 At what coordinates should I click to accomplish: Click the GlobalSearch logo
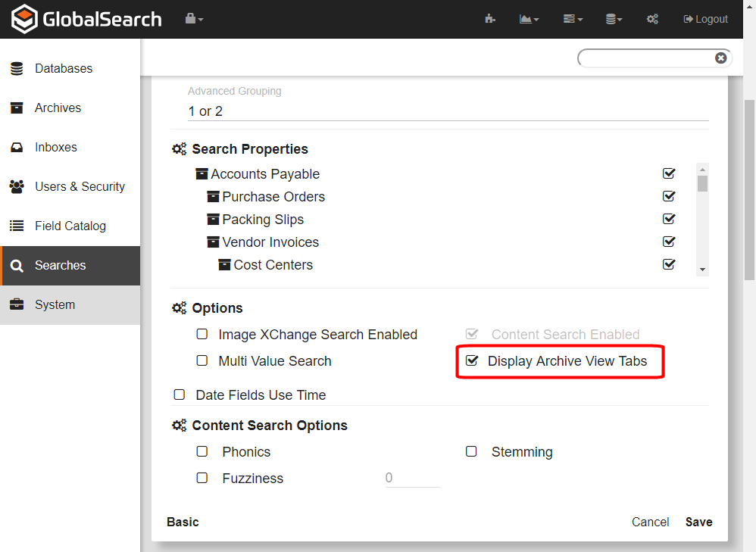87,19
